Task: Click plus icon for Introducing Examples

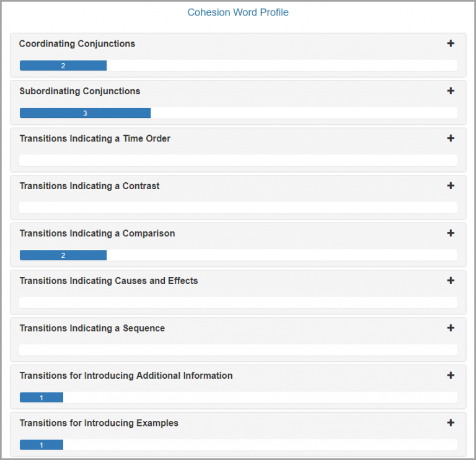Action: click(x=451, y=423)
